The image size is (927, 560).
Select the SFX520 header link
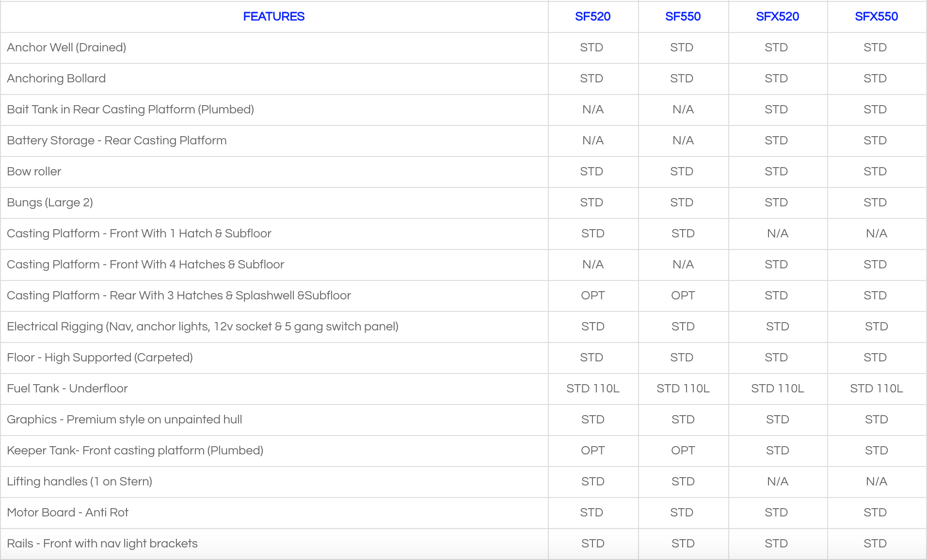point(777,16)
